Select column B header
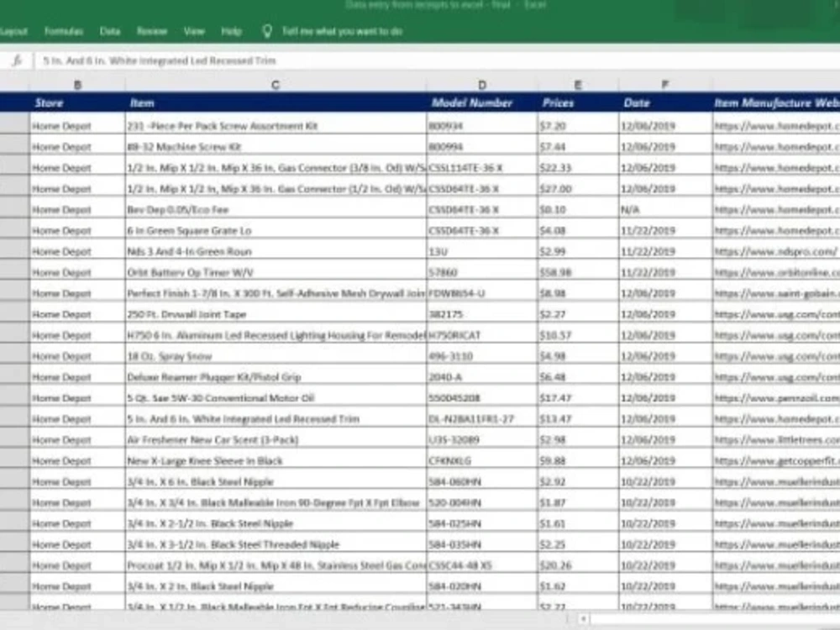 pyautogui.click(x=77, y=85)
